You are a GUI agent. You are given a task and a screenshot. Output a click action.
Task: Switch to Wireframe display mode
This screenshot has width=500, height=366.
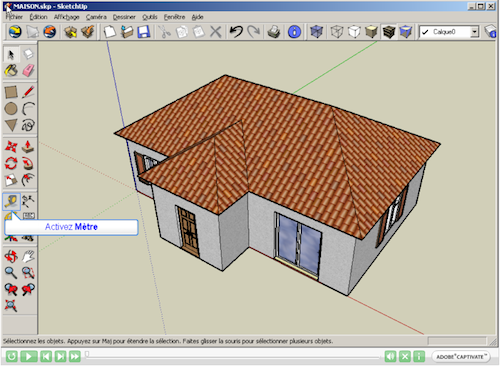tap(337, 32)
